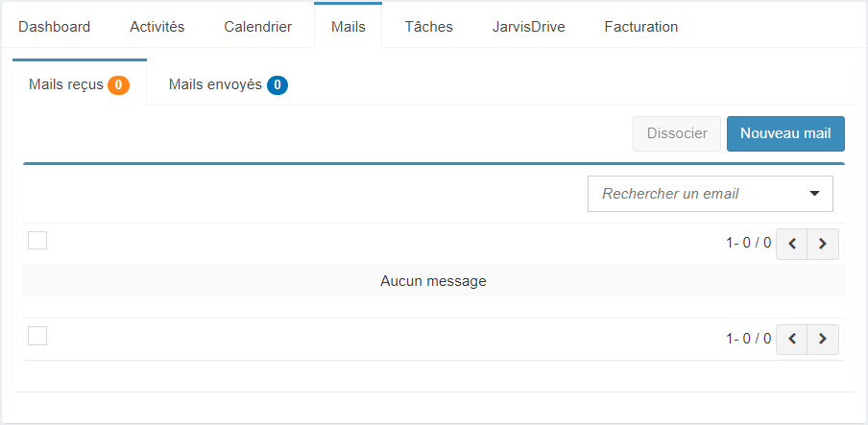Screen dimensions: 868x425
Task: Go to next page in top pagination
Action: click(x=823, y=244)
